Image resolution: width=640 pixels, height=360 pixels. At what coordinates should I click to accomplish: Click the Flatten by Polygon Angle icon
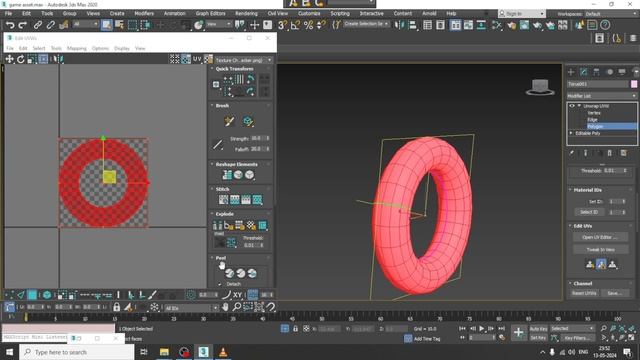(x=229, y=225)
